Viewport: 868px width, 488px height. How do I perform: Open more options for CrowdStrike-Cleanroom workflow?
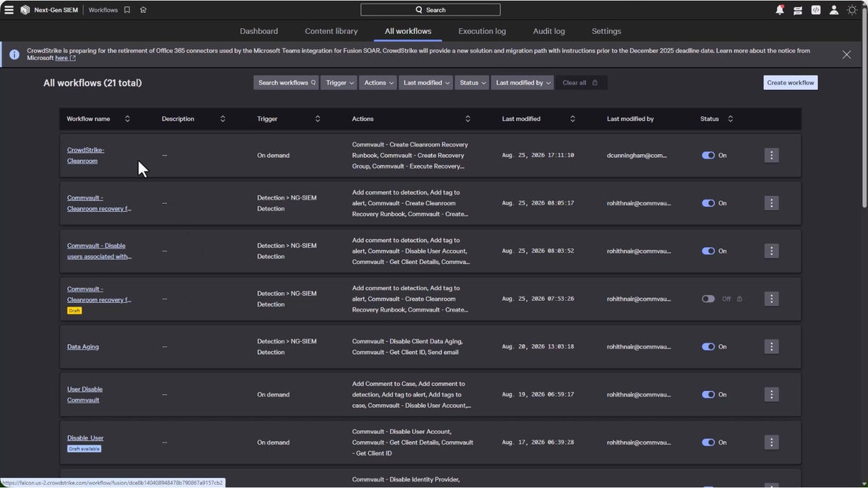(772, 155)
